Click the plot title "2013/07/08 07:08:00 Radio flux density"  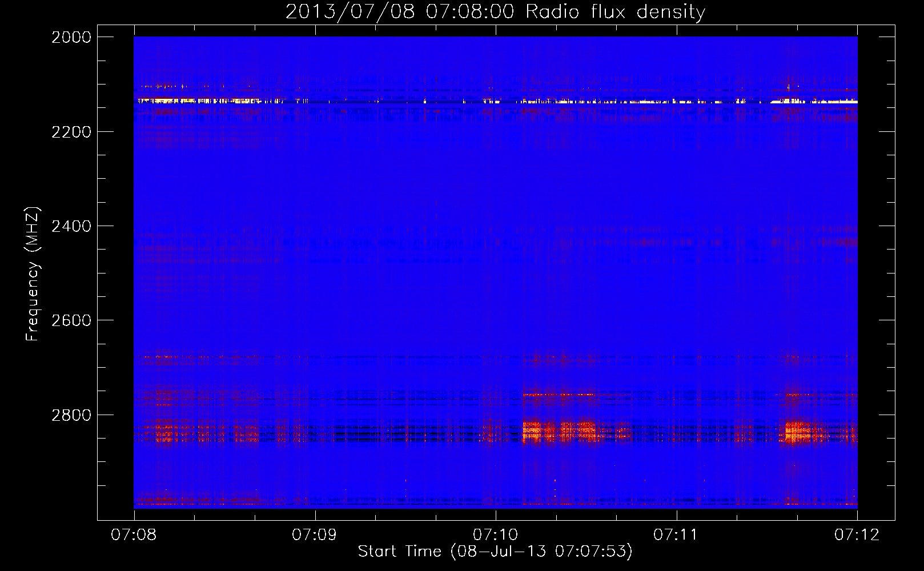[x=495, y=12]
